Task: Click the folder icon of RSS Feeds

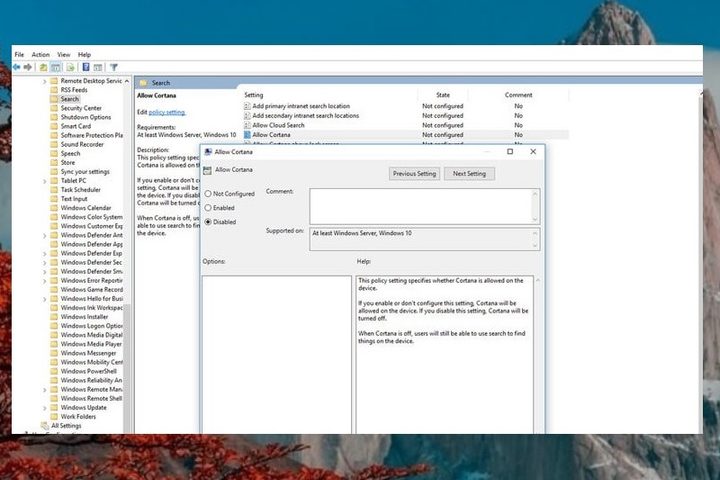Action: pos(54,90)
